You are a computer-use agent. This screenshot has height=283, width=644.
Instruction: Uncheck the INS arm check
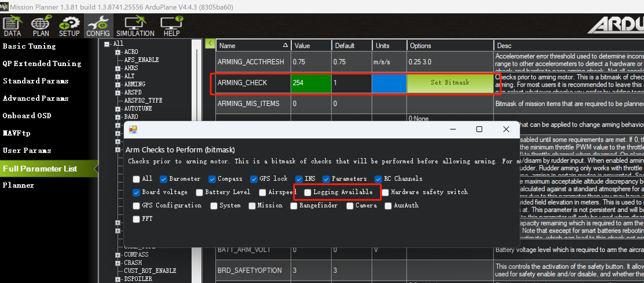(x=299, y=179)
